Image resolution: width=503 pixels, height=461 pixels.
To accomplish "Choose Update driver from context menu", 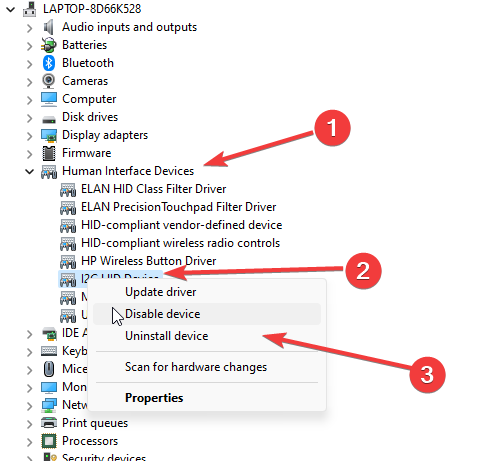I will point(207,292).
